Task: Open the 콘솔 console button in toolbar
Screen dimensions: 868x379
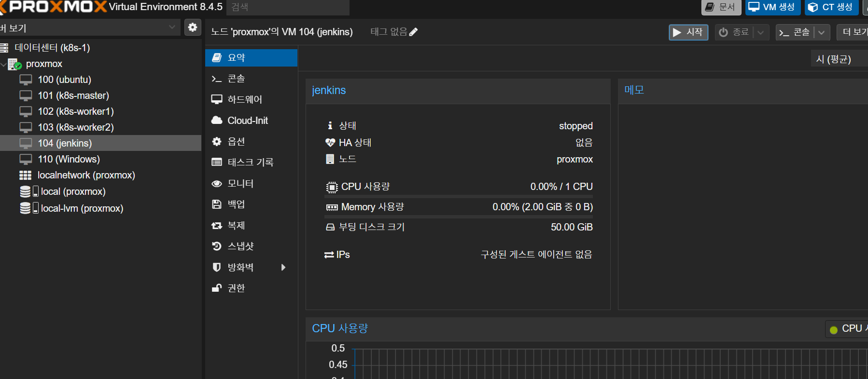Action: [795, 32]
